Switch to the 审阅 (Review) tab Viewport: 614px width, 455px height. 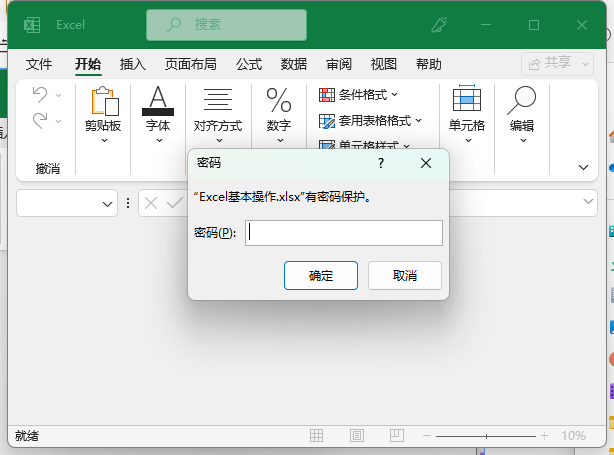(x=339, y=64)
